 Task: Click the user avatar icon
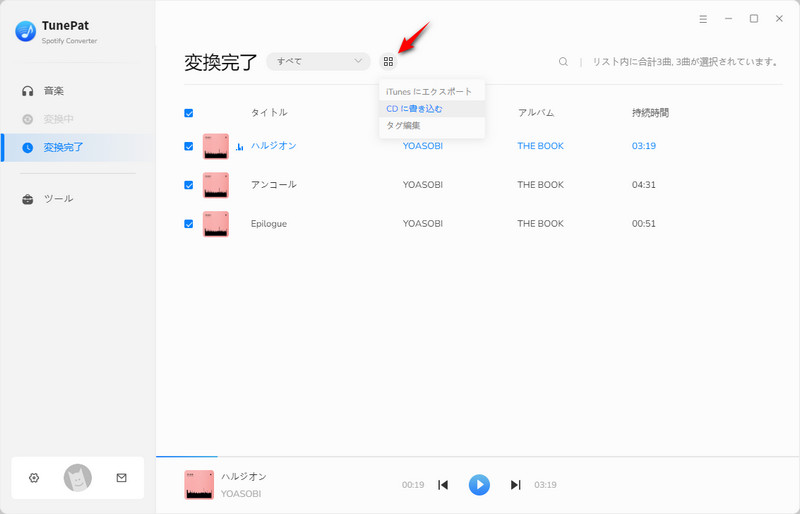pyautogui.click(x=78, y=478)
